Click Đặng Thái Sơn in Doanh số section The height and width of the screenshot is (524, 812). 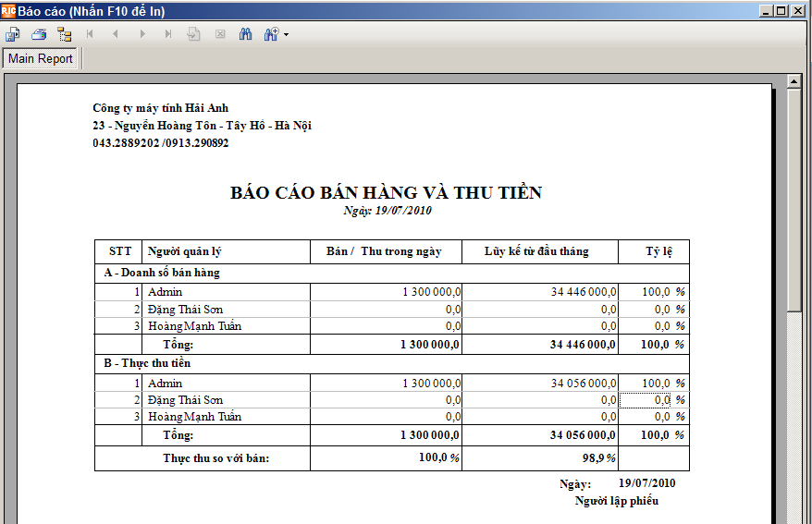tap(185, 310)
